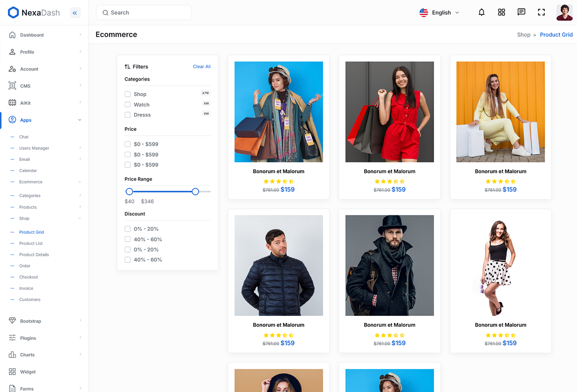Open user profile avatar menu
The height and width of the screenshot is (392, 577).
[x=564, y=12]
